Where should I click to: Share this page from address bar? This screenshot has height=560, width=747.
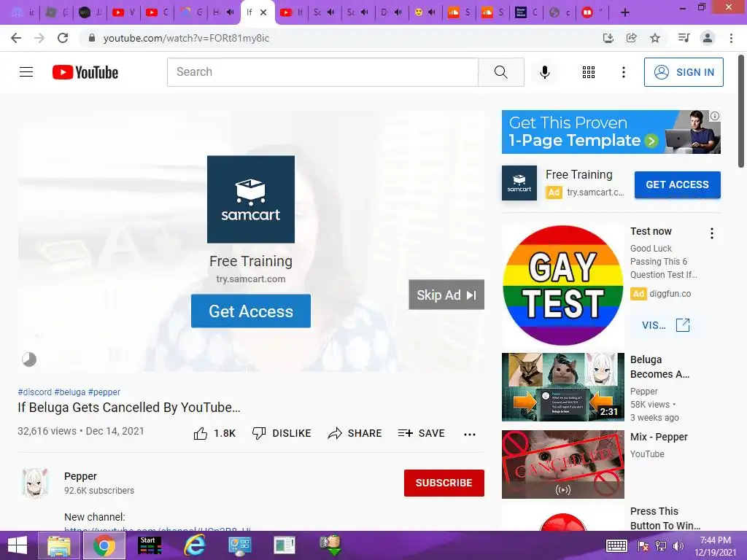point(631,38)
